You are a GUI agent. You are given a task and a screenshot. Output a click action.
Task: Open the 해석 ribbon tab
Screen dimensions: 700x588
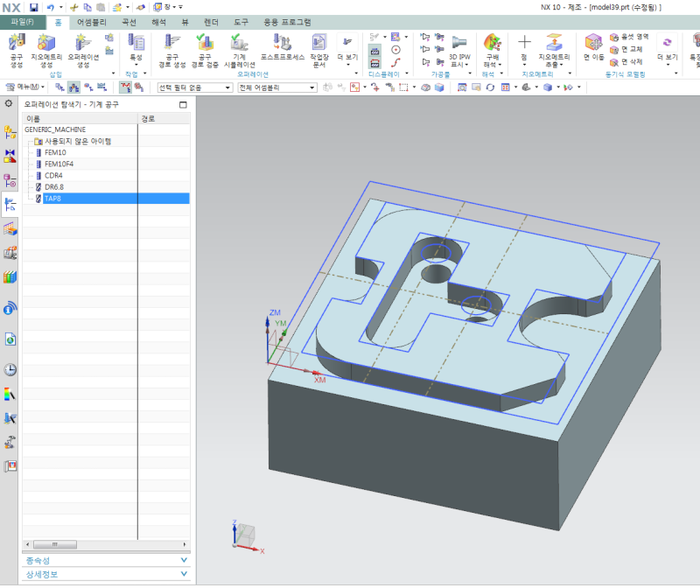click(159, 22)
